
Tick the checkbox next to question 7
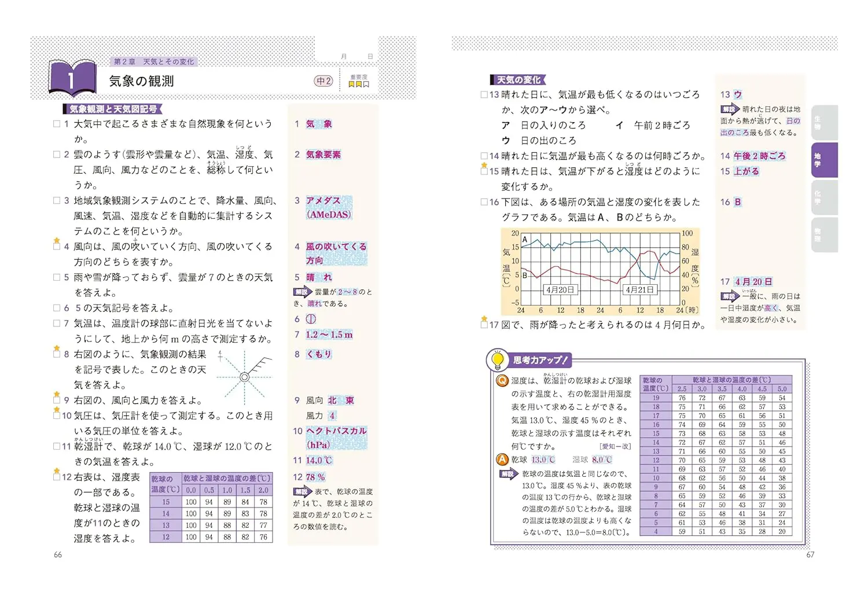57,323
